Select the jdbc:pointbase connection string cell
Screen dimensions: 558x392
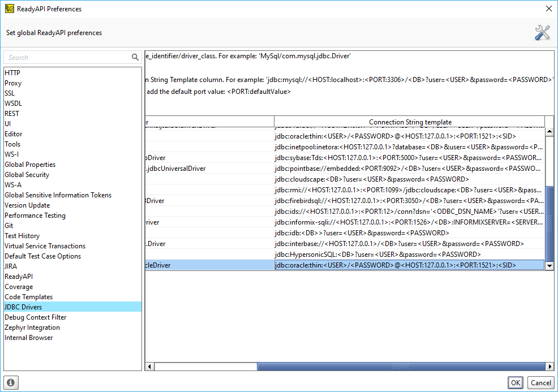coord(410,168)
